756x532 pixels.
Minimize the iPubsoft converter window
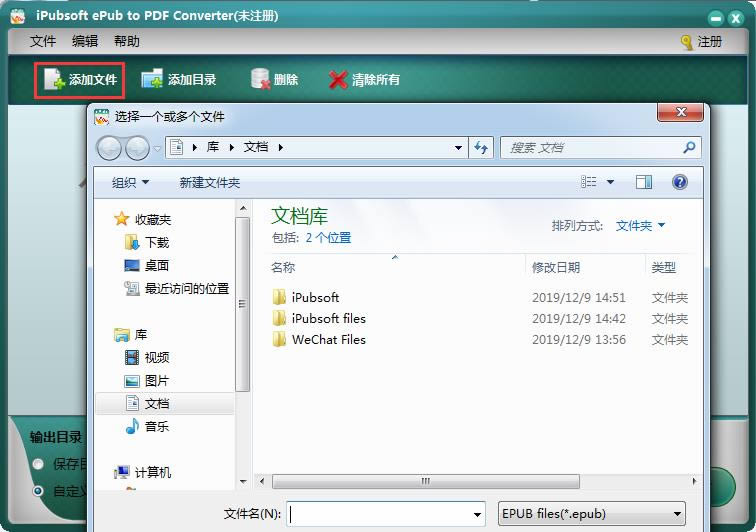pyautogui.click(x=716, y=18)
